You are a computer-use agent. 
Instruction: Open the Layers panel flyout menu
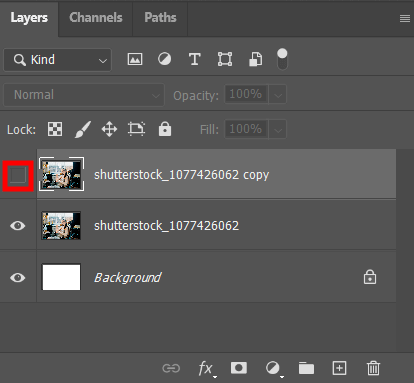click(405, 19)
